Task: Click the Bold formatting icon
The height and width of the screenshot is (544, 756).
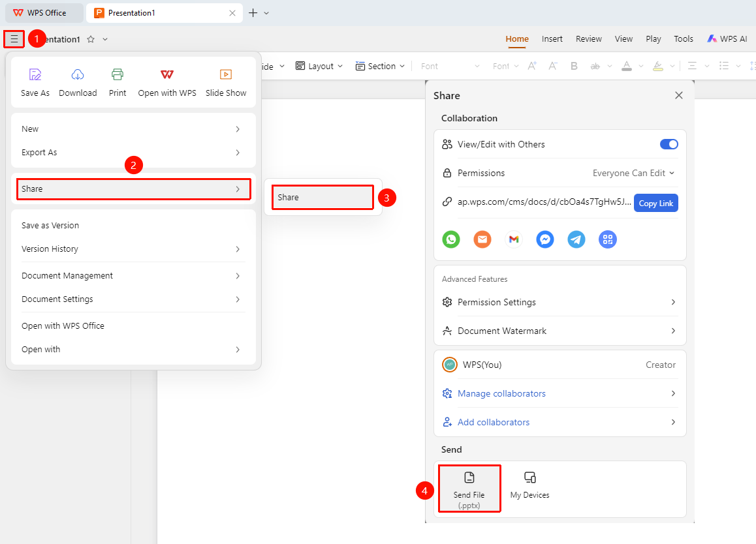Action: click(x=574, y=66)
